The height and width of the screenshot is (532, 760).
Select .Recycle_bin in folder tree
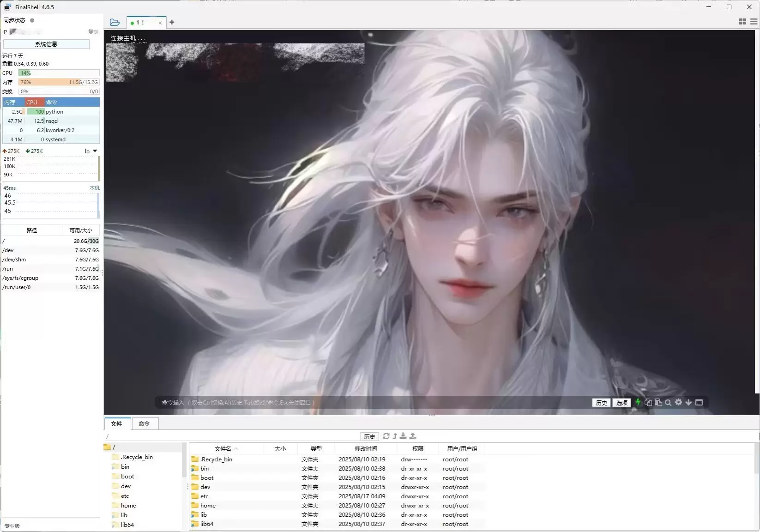click(x=137, y=457)
